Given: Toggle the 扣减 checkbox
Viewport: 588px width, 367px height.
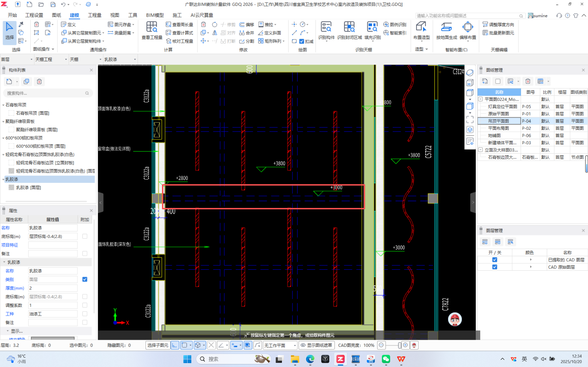Looking at the screenshot, I should click(x=302, y=42).
